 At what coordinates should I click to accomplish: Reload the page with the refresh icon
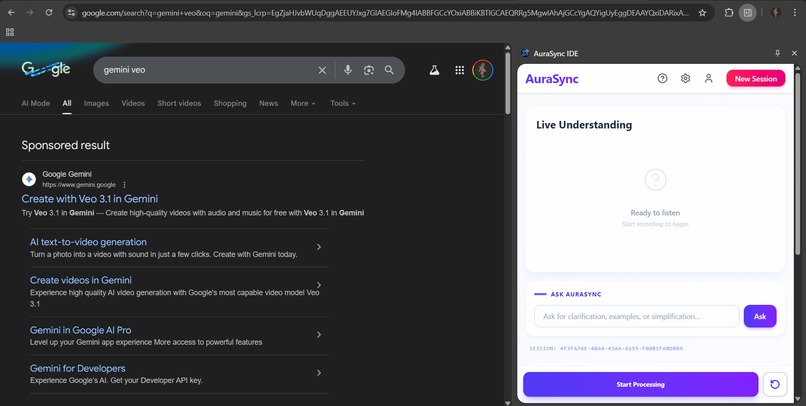click(x=49, y=12)
